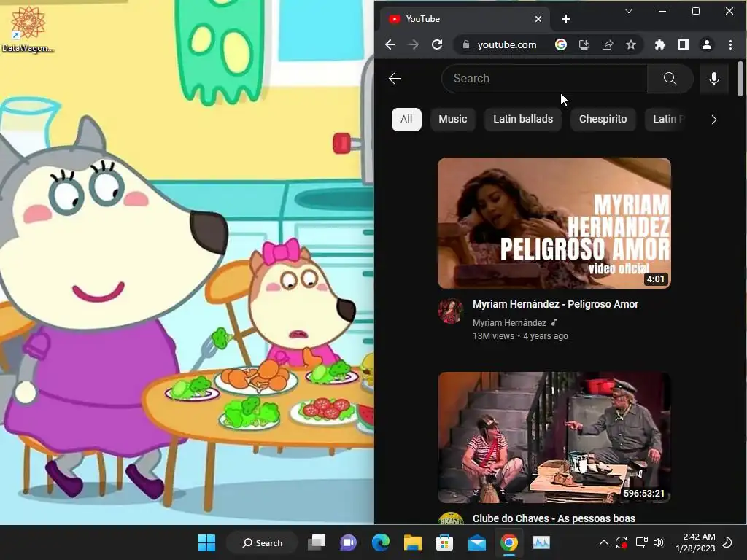Screen dimensions: 747x560
Task: Click the Chrome icon on the taskbar
Action: tap(508, 542)
